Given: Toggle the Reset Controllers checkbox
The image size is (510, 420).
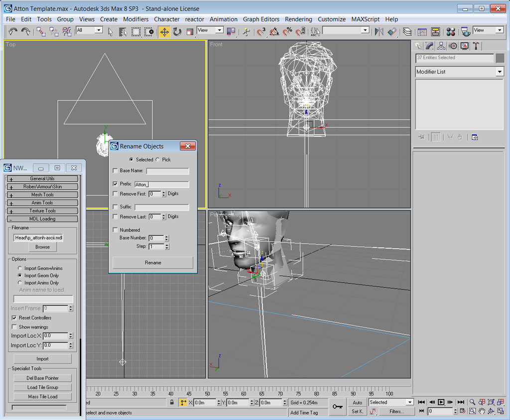Looking at the screenshot, I should coord(14,317).
